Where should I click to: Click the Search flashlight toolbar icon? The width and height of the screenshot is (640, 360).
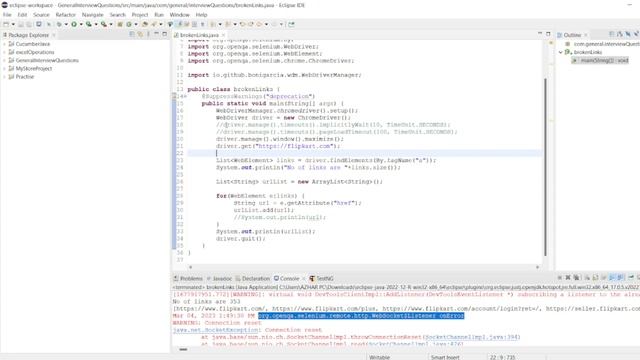153,24
